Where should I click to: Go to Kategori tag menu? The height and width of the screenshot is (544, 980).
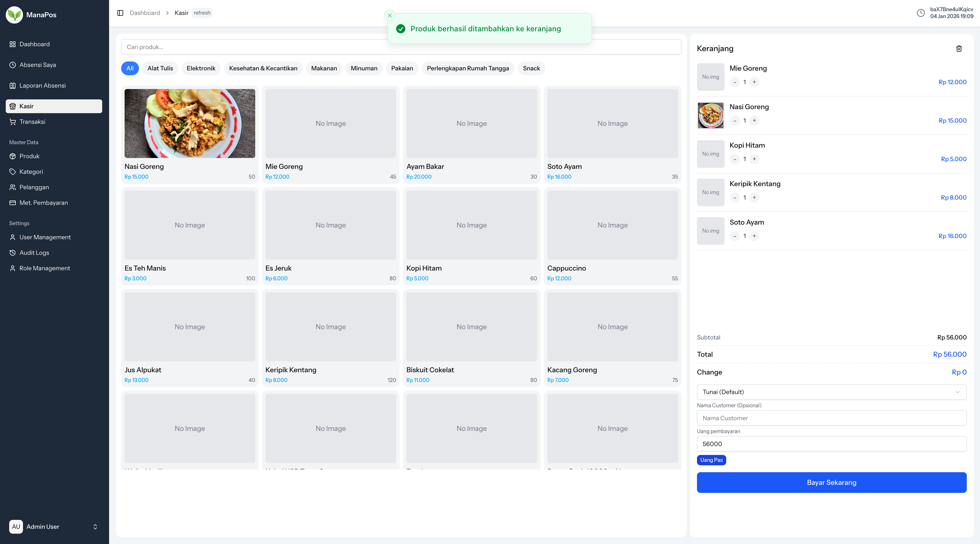[x=31, y=172]
